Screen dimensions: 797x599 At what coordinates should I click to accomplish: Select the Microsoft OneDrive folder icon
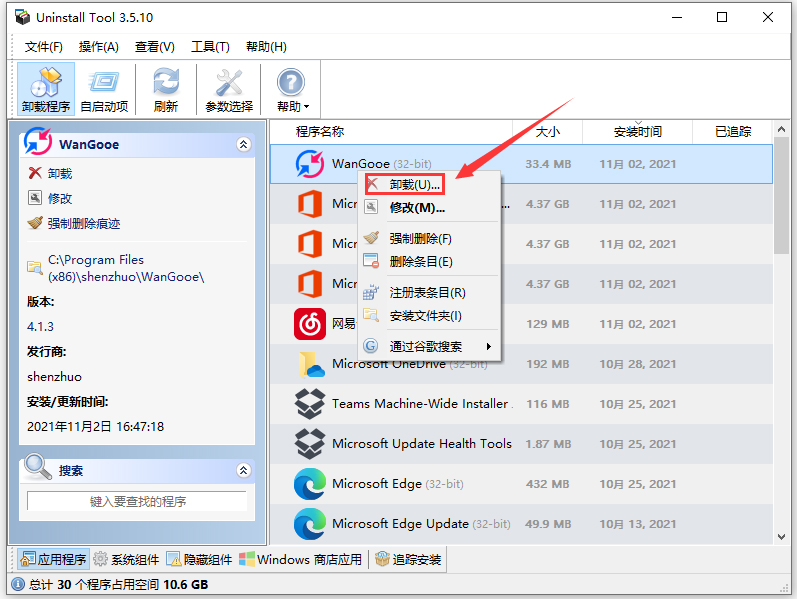pyautogui.click(x=309, y=364)
